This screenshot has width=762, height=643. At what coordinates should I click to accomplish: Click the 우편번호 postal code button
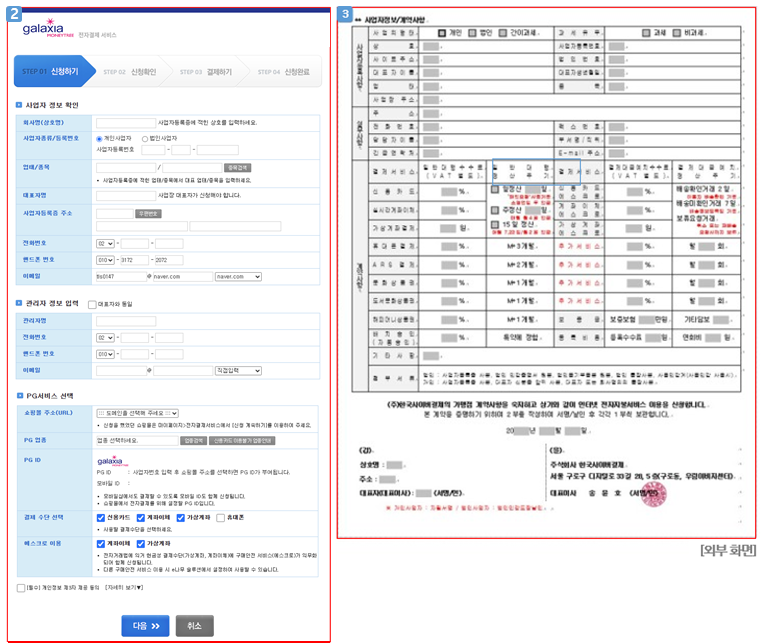pos(149,214)
